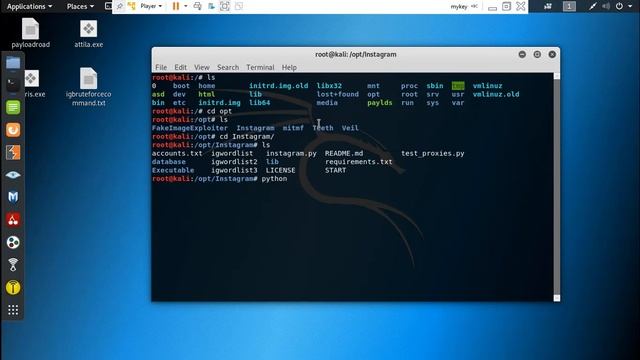This screenshot has width=640, height=360.
Task: Launch the orange swirl app in dock
Action: [13, 130]
